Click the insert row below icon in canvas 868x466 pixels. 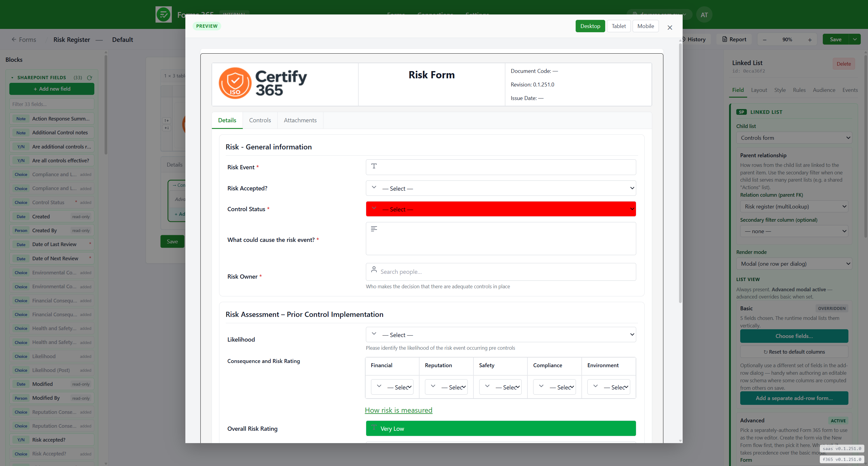tap(166, 128)
